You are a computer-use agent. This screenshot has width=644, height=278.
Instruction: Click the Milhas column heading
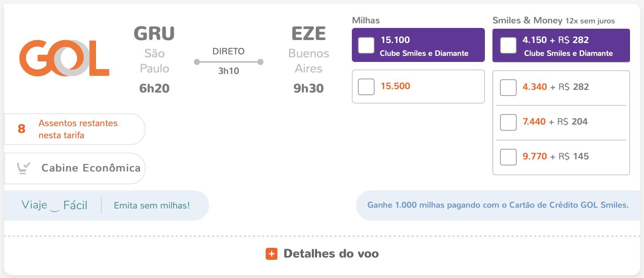point(366,20)
